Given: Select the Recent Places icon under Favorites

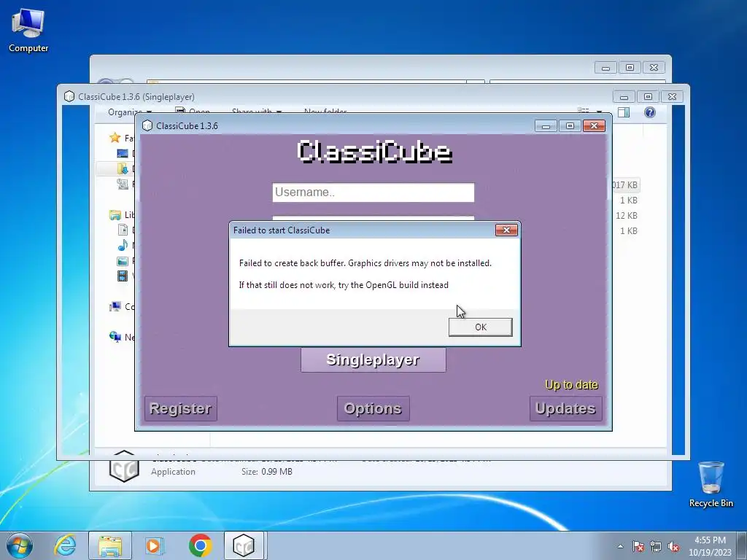Looking at the screenshot, I should (x=123, y=184).
